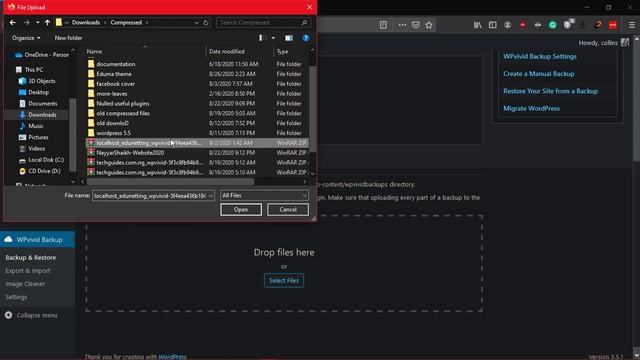
Task: Click the Open button
Action: (x=241, y=209)
